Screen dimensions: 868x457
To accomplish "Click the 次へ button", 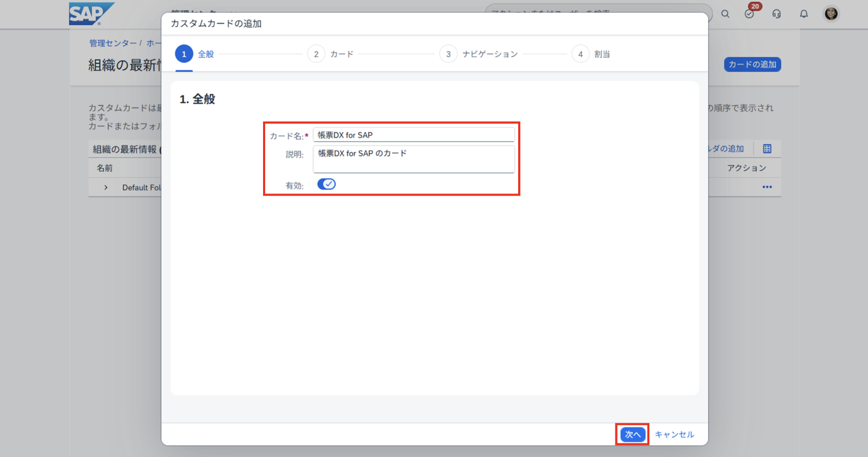I will coord(632,434).
